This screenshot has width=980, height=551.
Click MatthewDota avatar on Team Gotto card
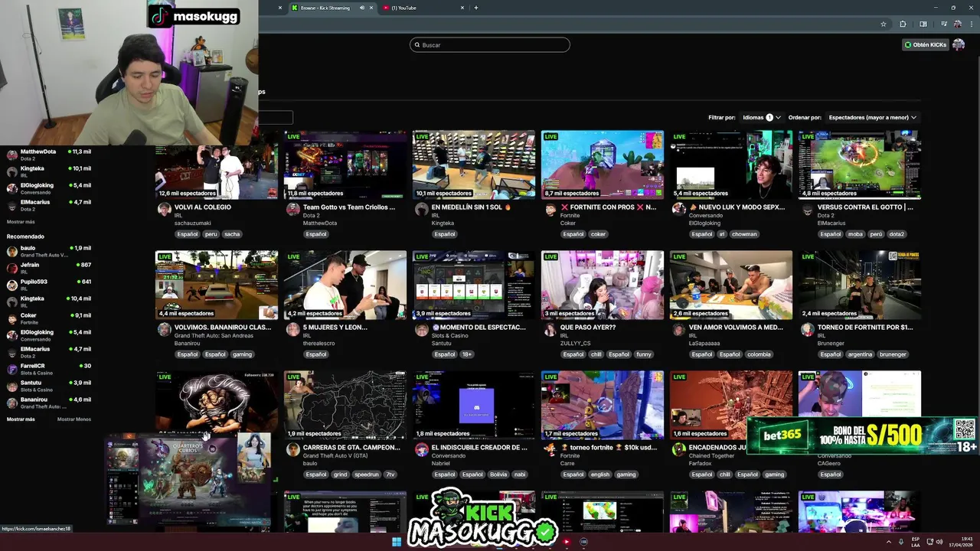point(292,209)
